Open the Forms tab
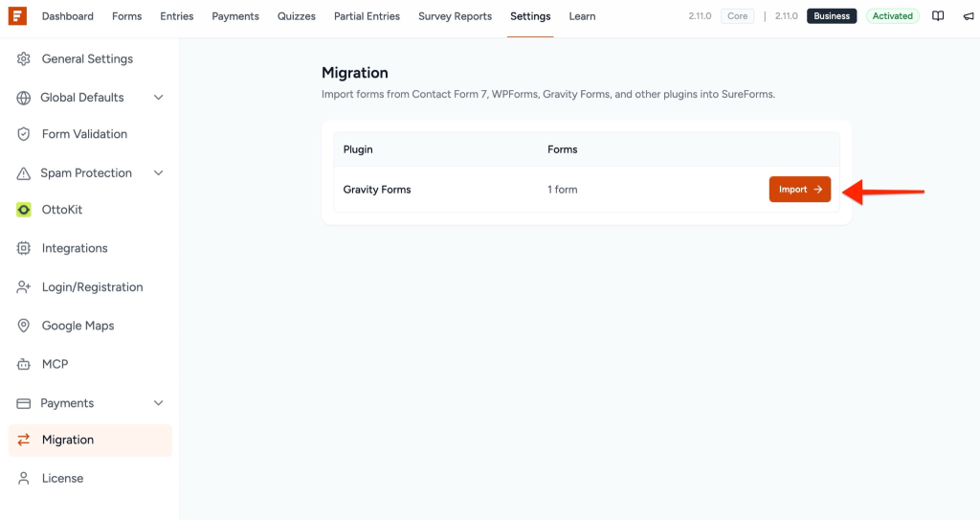Screen dimensions: 980x520 pyautogui.click(x=127, y=16)
